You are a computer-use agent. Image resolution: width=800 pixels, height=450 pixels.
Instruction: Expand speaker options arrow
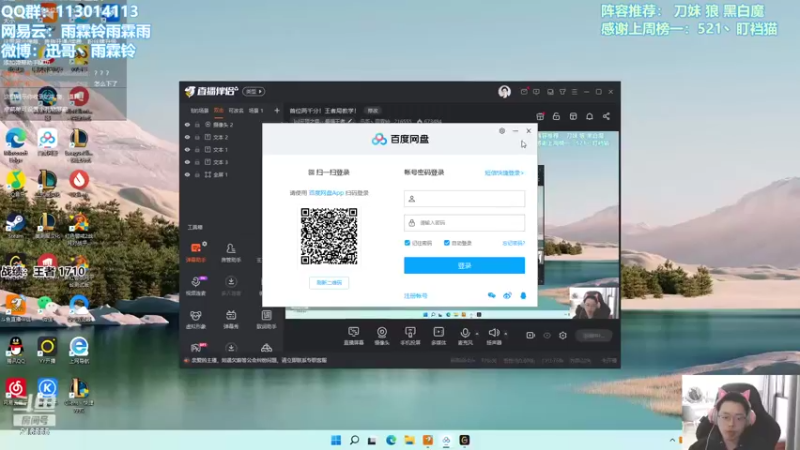tap(506, 334)
